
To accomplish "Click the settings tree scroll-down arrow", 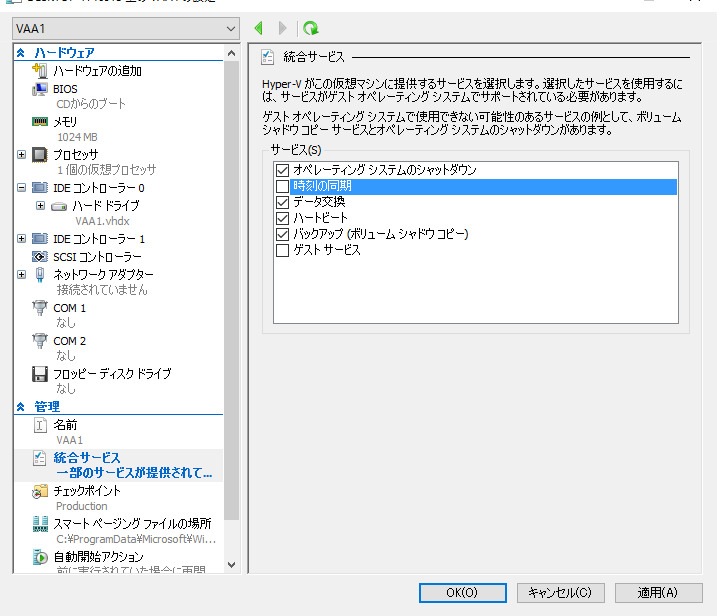I will pos(231,565).
